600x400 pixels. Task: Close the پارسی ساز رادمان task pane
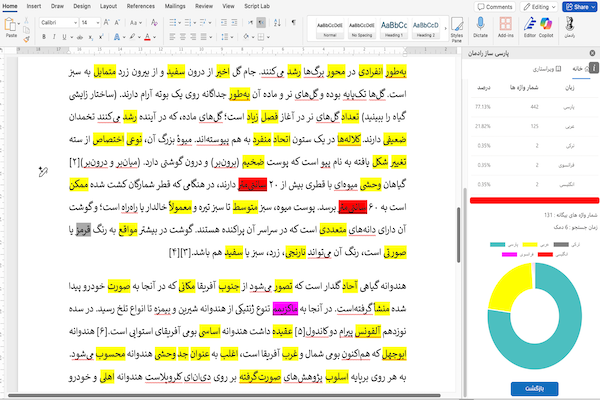[x=592, y=53]
